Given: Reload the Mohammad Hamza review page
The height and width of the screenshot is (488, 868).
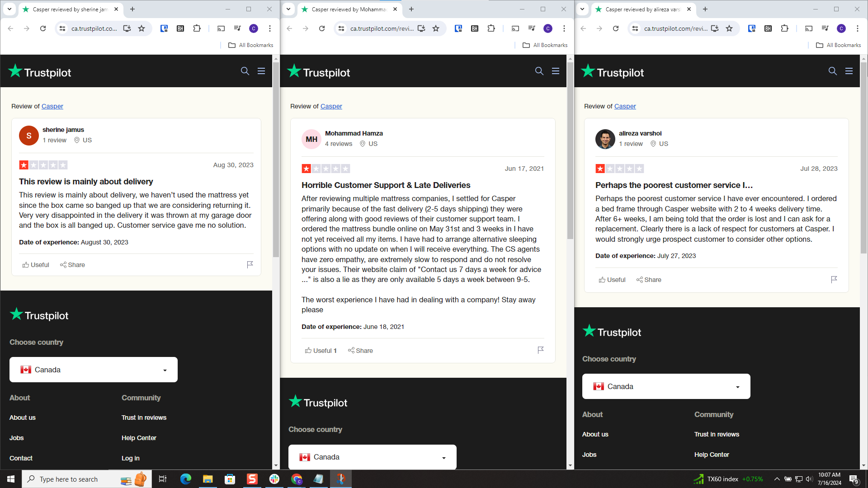Looking at the screenshot, I should click(322, 28).
